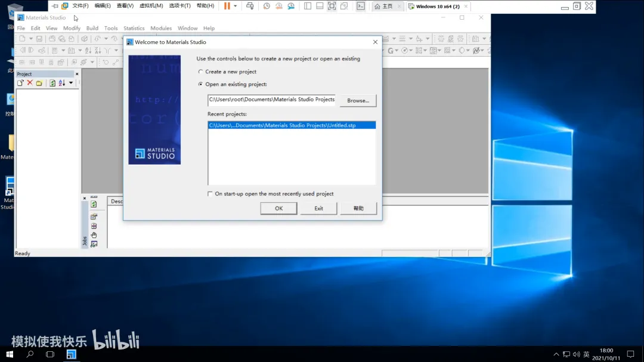Click the volume speaker tray icon
This screenshot has width=644, height=362.
(576, 354)
